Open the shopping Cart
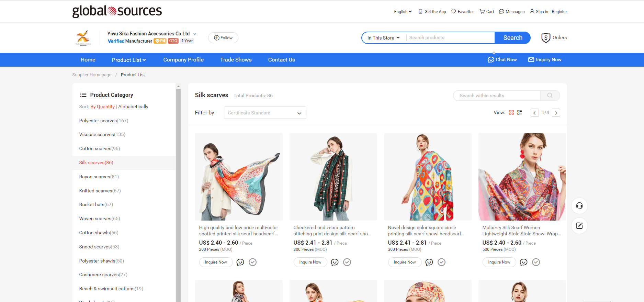 487,12
